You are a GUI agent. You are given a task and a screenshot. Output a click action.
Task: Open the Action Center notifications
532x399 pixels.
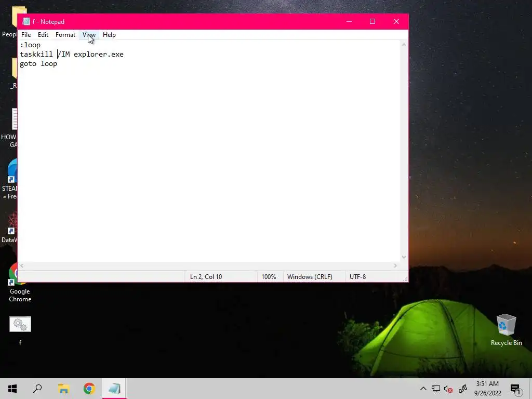(516, 389)
